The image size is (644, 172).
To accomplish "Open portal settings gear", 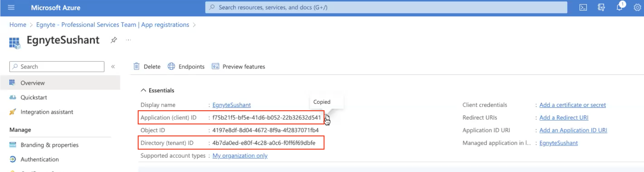I will 637,7.
